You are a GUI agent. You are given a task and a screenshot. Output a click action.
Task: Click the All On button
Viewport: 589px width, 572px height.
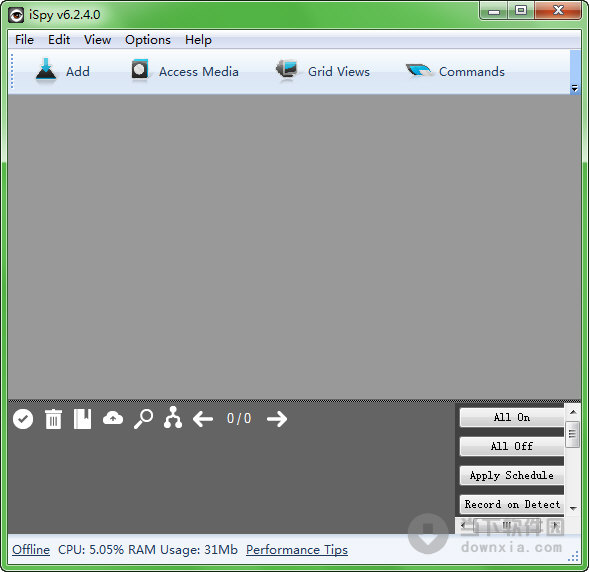(512, 417)
